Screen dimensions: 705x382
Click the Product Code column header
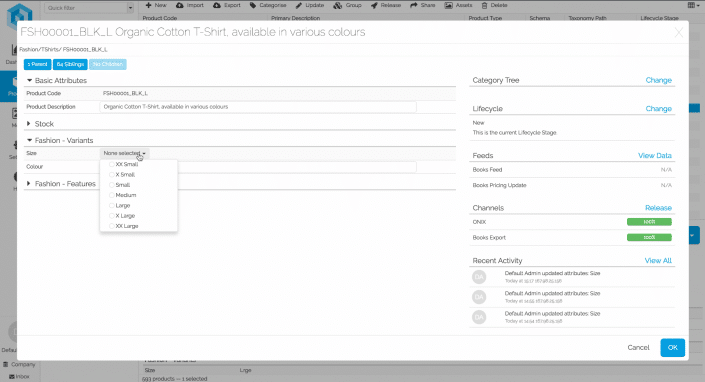point(160,18)
